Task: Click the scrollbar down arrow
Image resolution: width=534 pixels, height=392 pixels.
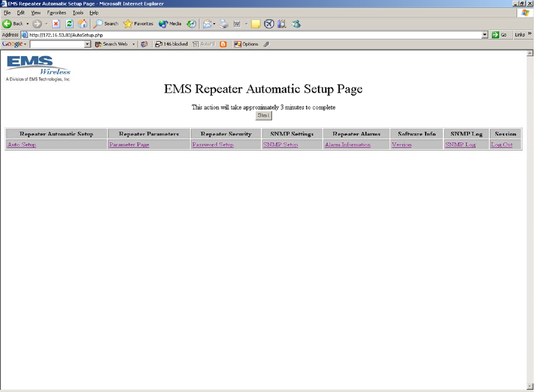Action: coord(530,387)
